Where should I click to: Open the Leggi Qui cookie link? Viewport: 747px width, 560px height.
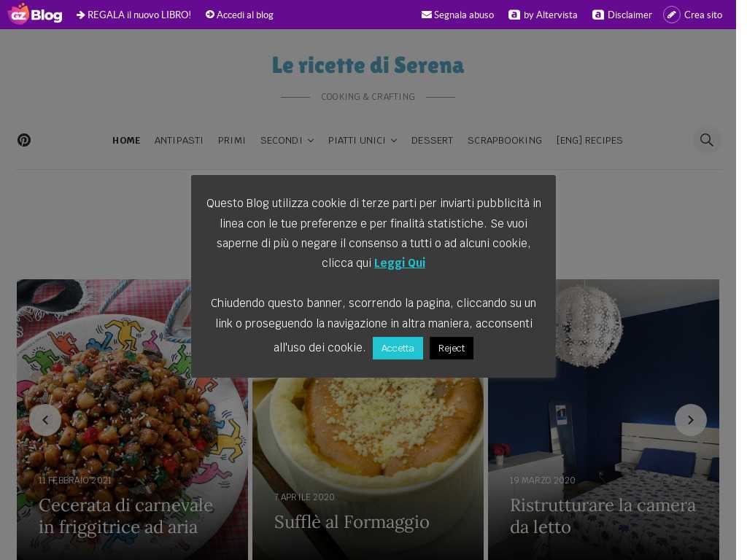[x=400, y=262]
